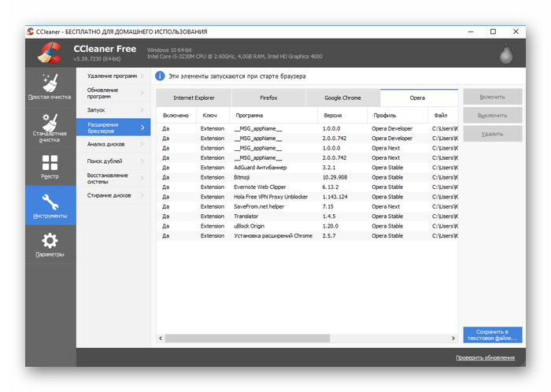The width and height of the screenshot is (551, 392).
Task: Click version 1.20.0 cell
Action: click(x=331, y=226)
